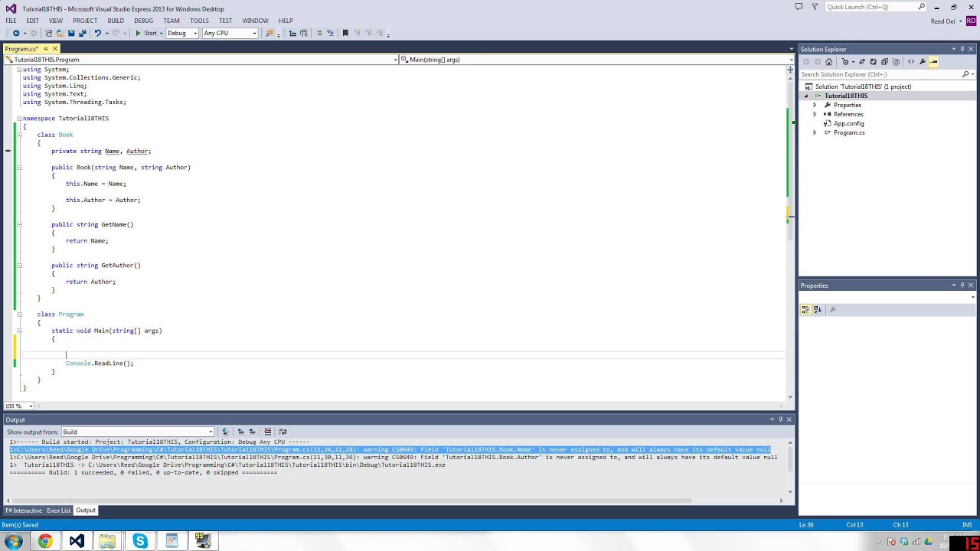The image size is (980, 551).
Task: Expand the Properties node in Solution Explorer
Action: 815,105
